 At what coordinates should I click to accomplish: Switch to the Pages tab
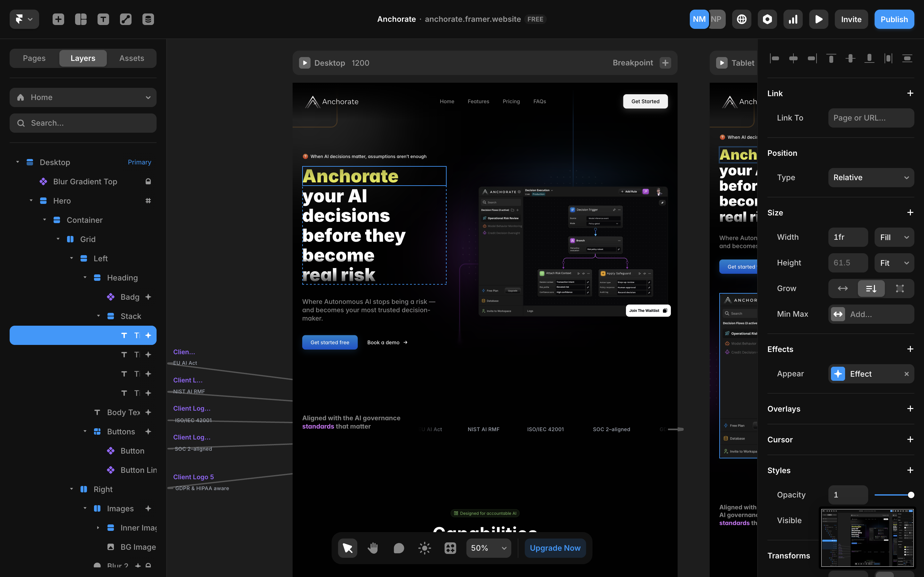tap(34, 58)
